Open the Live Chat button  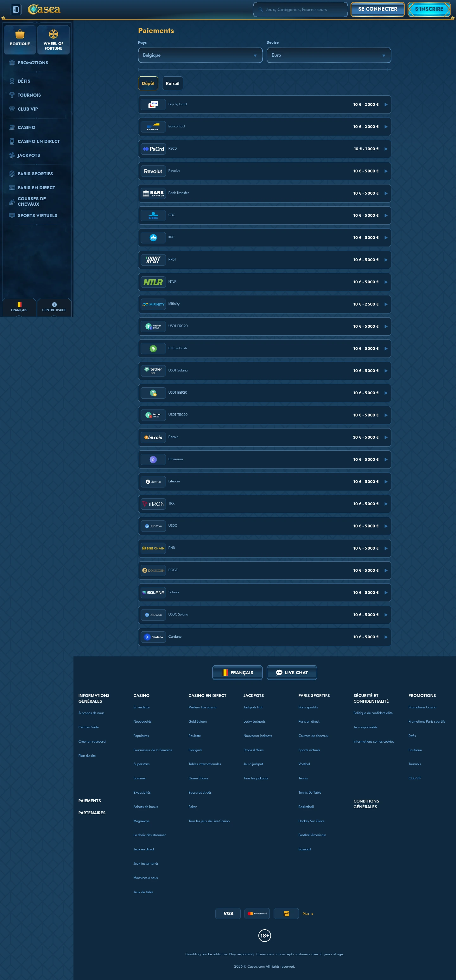pyautogui.click(x=292, y=673)
